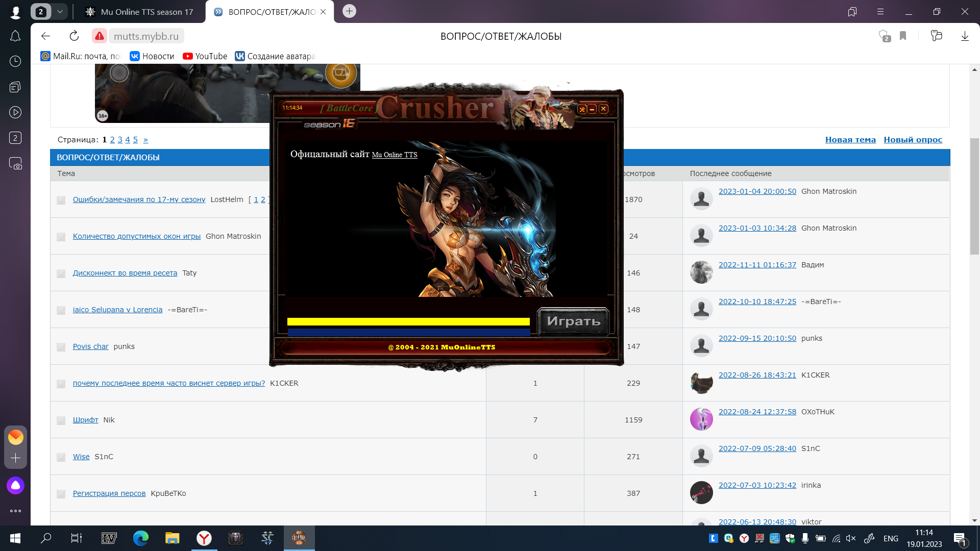The image size is (980, 551).
Task: Click Играть button in launcher
Action: pyautogui.click(x=573, y=321)
